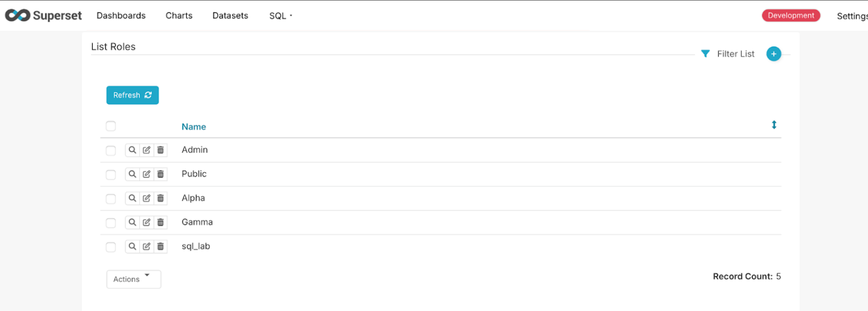Click magnifier icon for Alpha role
868x311 pixels.
pos(132,198)
